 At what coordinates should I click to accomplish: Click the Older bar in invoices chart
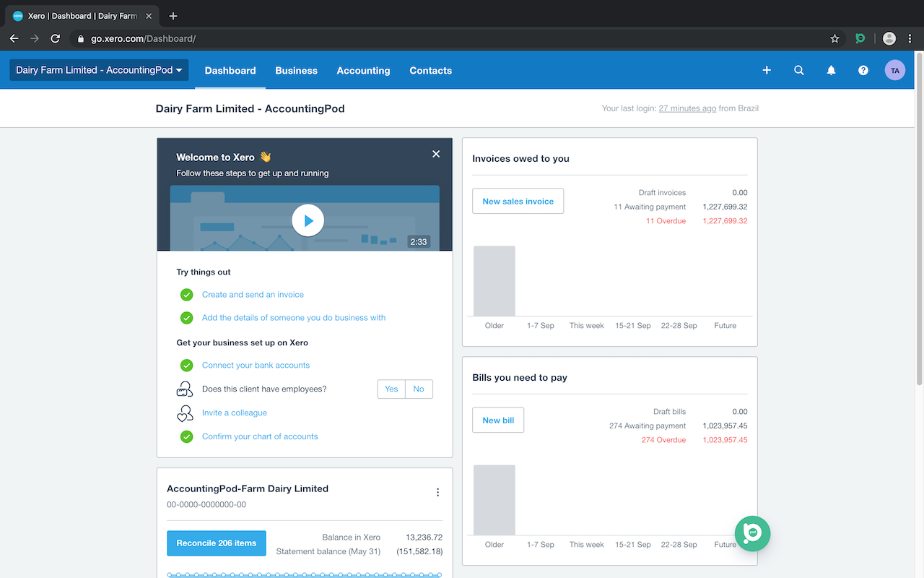494,281
